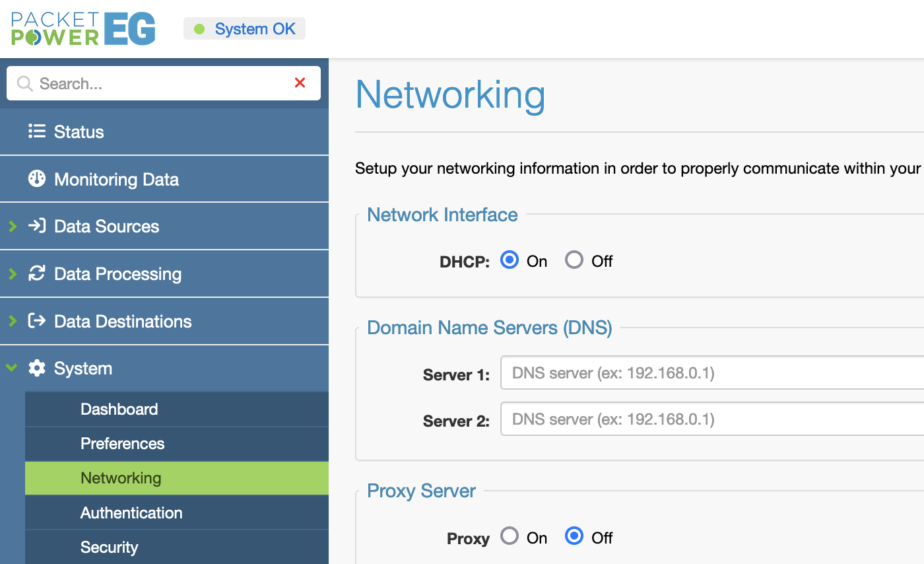Click the System gear icon
Viewport: 924px width, 564px height.
pyautogui.click(x=36, y=369)
